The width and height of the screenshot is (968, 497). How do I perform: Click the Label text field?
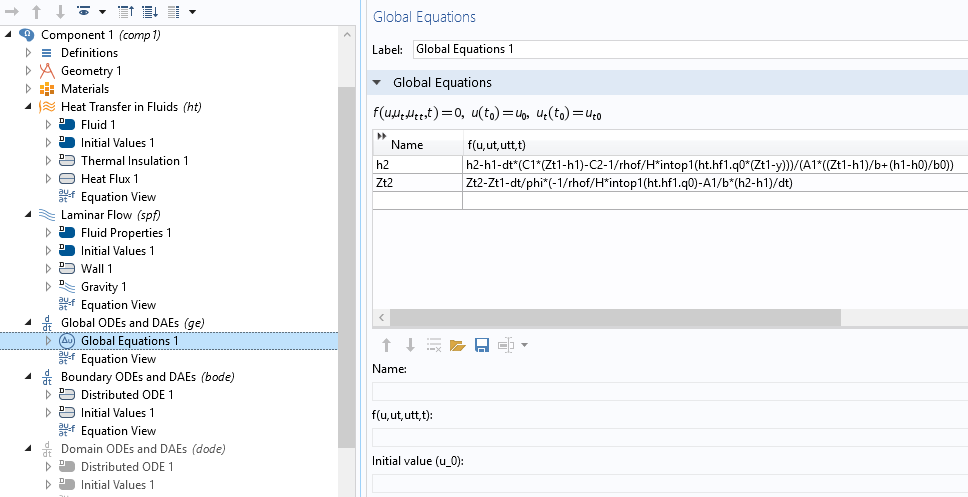coord(688,49)
